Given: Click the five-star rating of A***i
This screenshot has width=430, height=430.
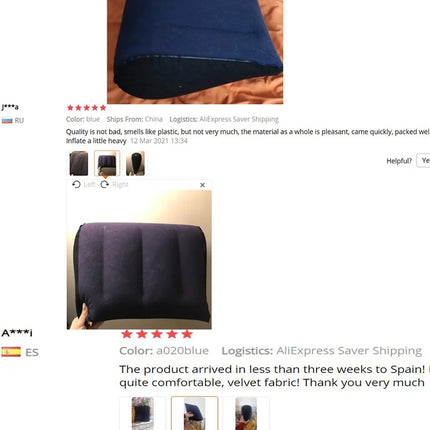Looking at the screenshot, I should 157,334.
